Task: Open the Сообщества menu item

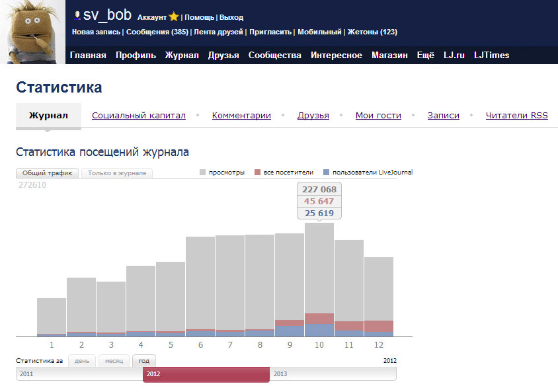Action: click(275, 55)
